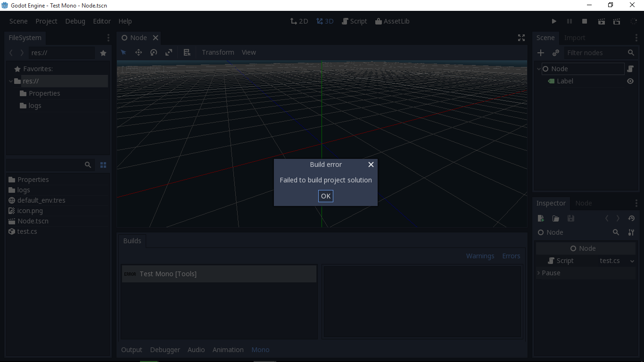Switch to the Debugger bottom tab

165,350
